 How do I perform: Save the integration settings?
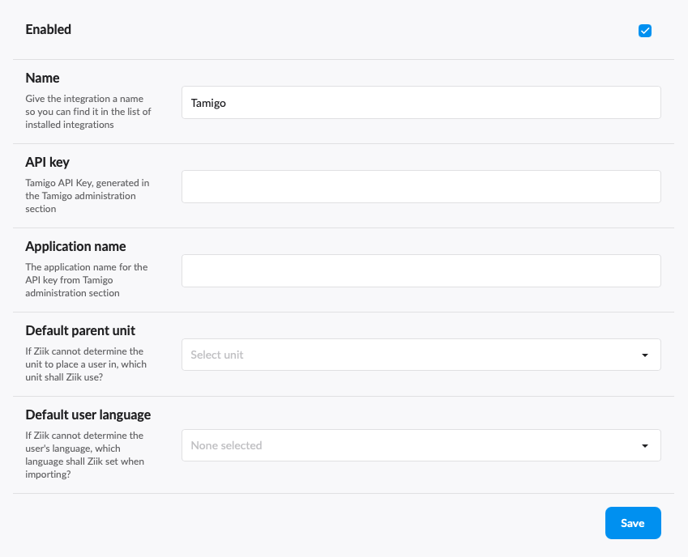[633, 523]
